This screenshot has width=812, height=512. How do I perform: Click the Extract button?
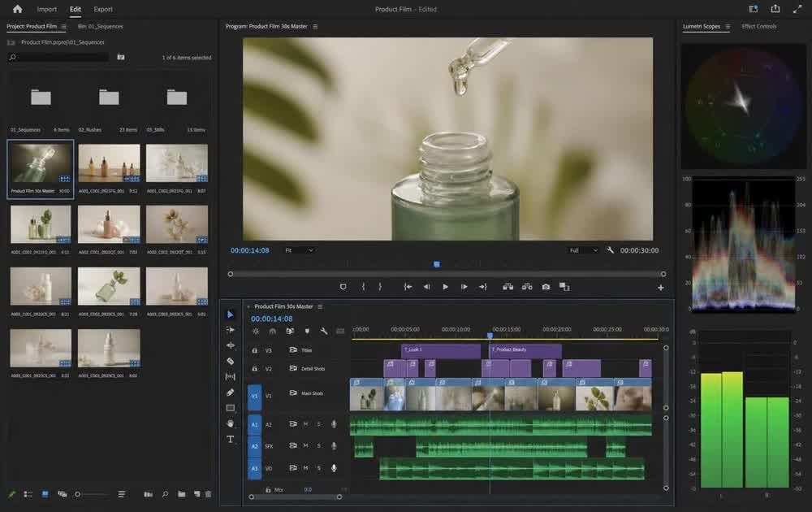pyautogui.click(x=527, y=287)
